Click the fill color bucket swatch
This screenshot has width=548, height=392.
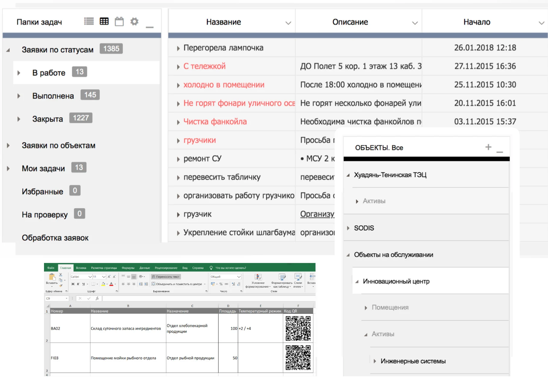[x=103, y=284]
